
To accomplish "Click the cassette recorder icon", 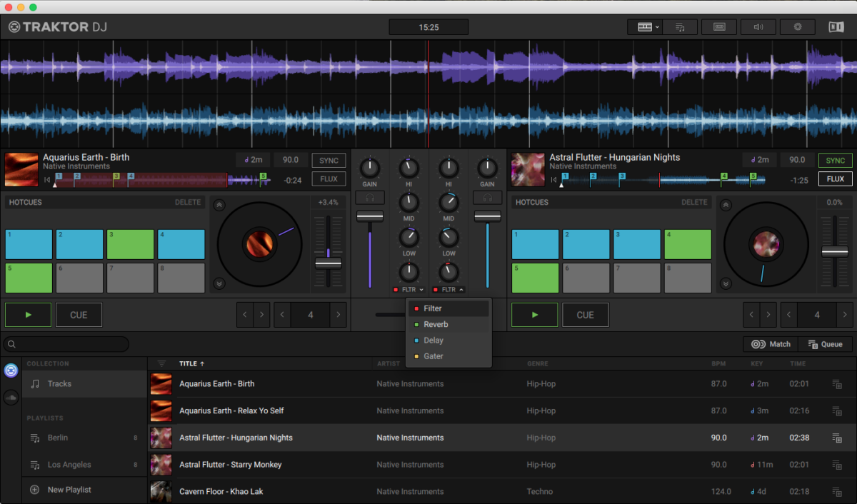I will (719, 27).
